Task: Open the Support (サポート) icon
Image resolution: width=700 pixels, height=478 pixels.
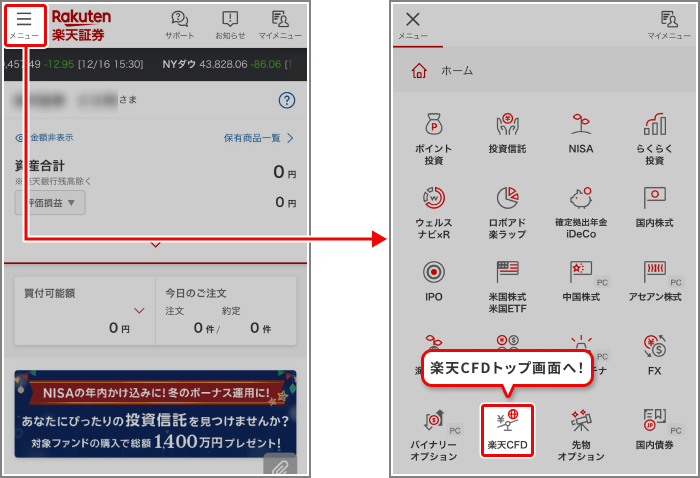Action: [179, 25]
